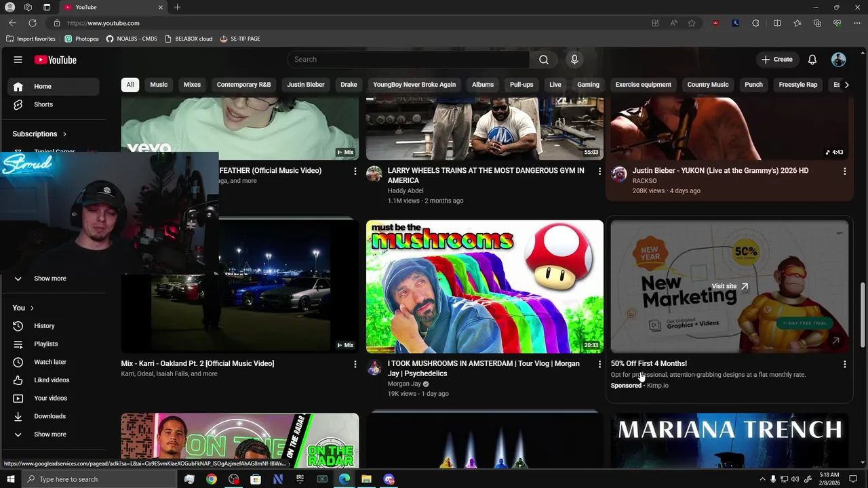
Task: Open options for the mushrooms Amsterdam video
Action: point(599,365)
